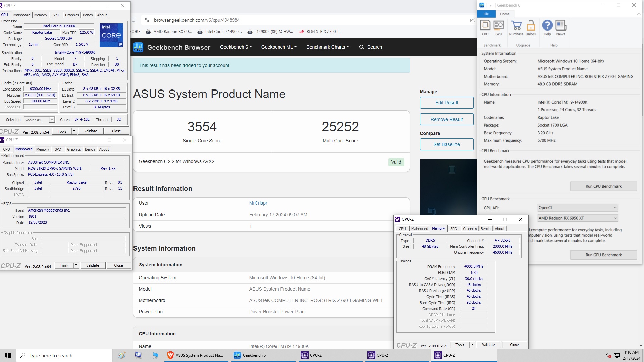This screenshot has height=362, width=644.
Task: Switch to SPD tab in CPU-Z Mainboard window
Action: [58, 149]
